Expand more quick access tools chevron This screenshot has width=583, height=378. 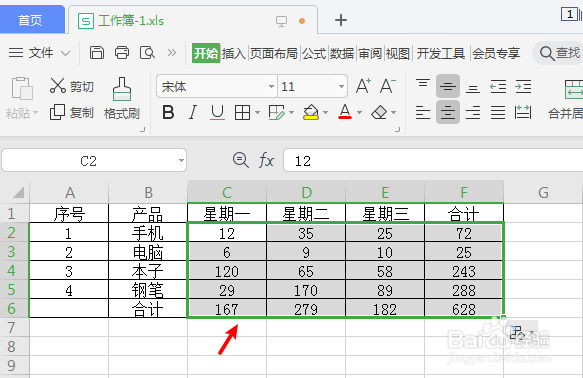point(171,52)
